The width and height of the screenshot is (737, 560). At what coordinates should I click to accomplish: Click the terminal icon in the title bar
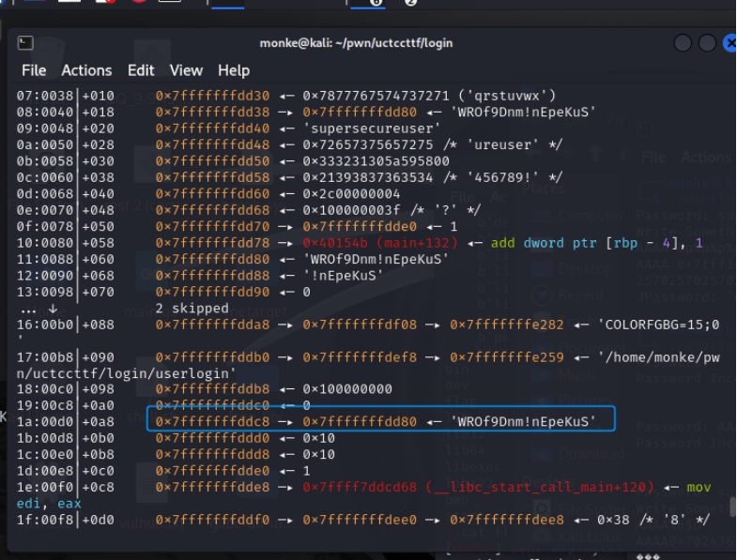coord(26,43)
